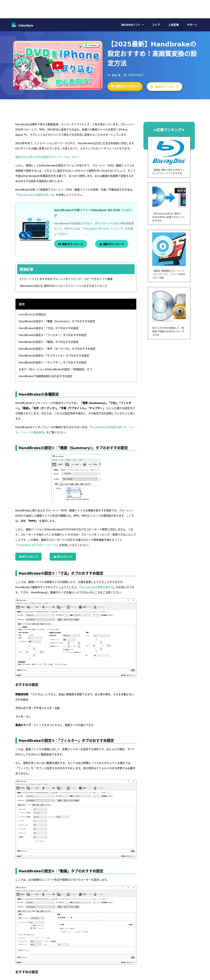Enlarge the フィルター tab HandBrake screenshot
Screen dimensions: 210x980
[76, 818]
